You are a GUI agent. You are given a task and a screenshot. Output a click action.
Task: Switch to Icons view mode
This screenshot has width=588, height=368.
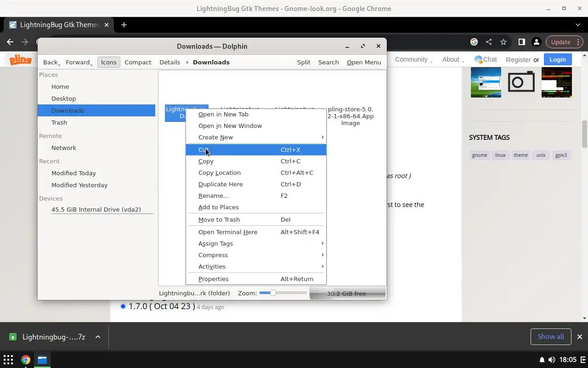coord(109,62)
